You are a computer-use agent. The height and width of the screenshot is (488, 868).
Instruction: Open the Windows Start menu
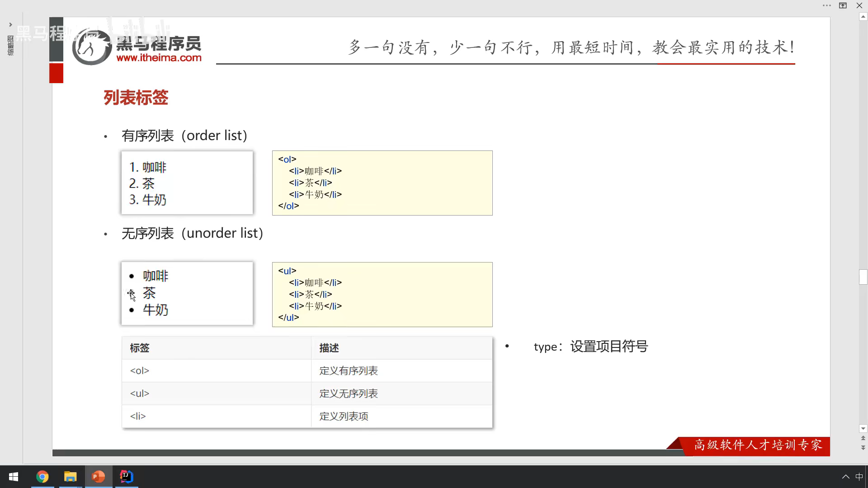[x=14, y=477]
